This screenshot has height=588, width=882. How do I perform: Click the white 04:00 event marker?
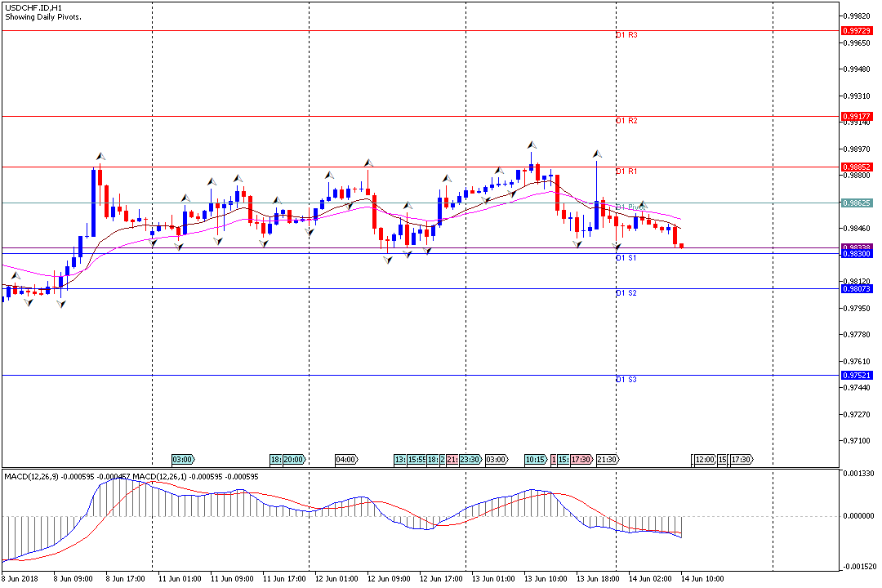(346, 460)
